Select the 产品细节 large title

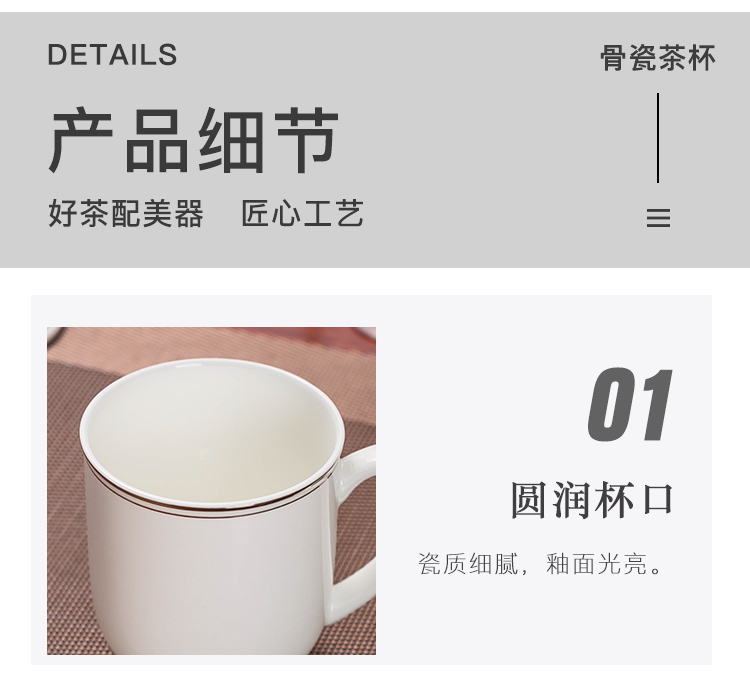tap(194, 140)
